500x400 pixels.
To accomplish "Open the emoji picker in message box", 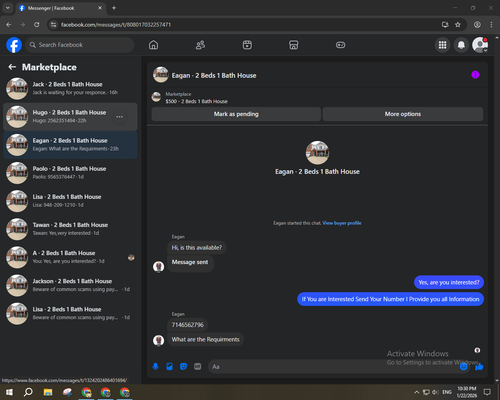I will [x=463, y=367].
